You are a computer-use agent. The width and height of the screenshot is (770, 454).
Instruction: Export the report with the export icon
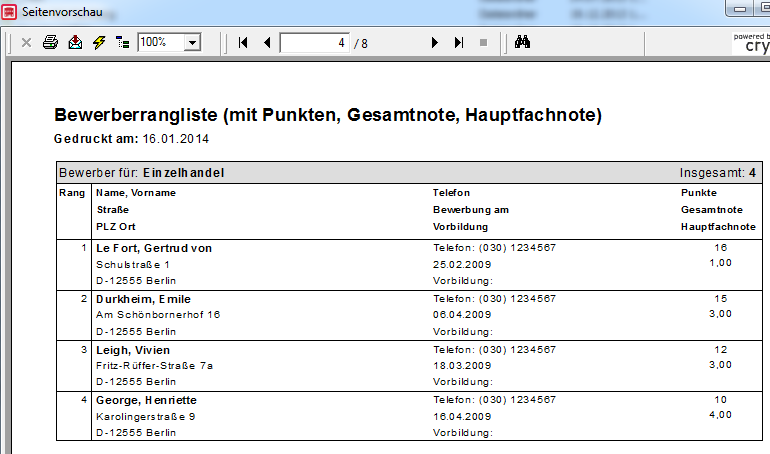click(75, 43)
